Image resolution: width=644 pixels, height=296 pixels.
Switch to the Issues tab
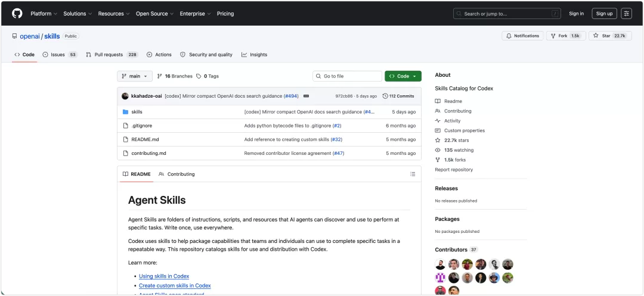(60, 55)
